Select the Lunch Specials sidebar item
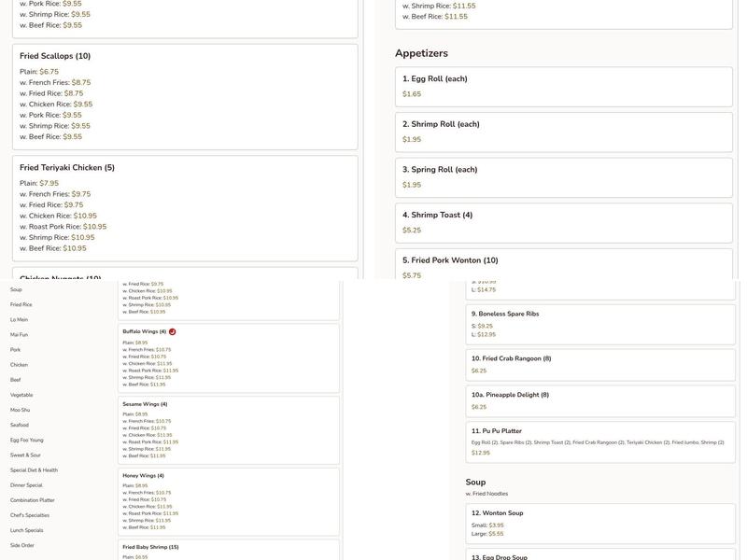This screenshot has height=560, width=747. pyautogui.click(x=27, y=530)
